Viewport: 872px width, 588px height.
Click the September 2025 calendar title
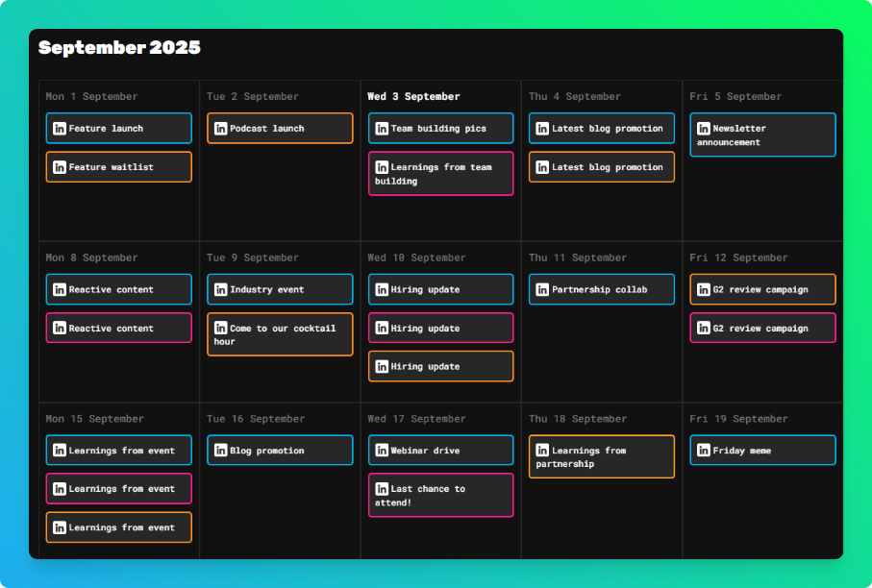point(119,47)
